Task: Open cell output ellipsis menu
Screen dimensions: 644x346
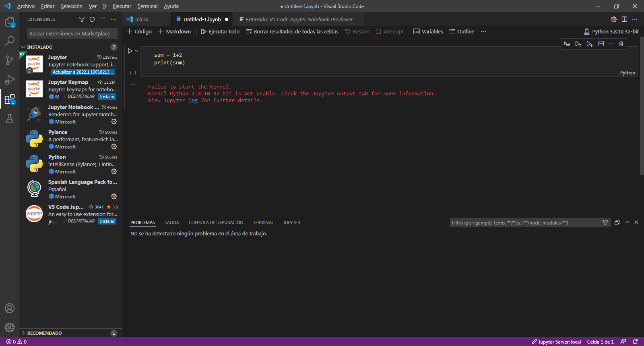Action: tap(133, 84)
